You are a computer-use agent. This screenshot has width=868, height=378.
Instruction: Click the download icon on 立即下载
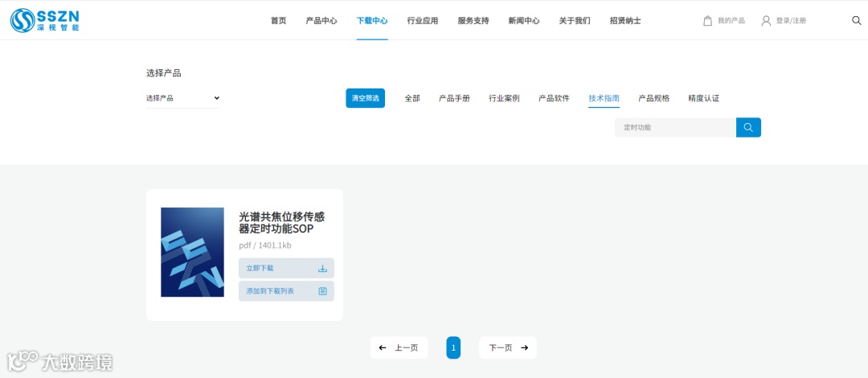click(323, 269)
